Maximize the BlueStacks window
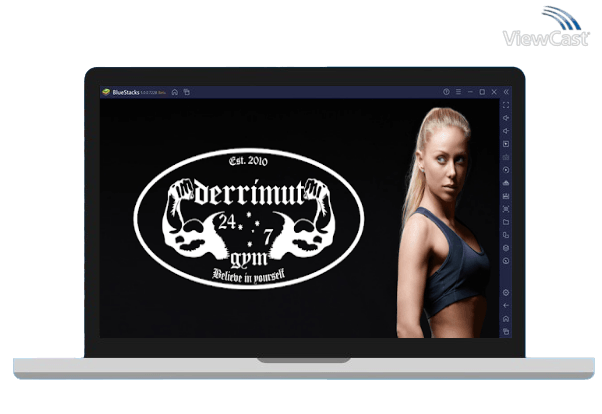Screen dimensions: 602x414 pos(482,92)
